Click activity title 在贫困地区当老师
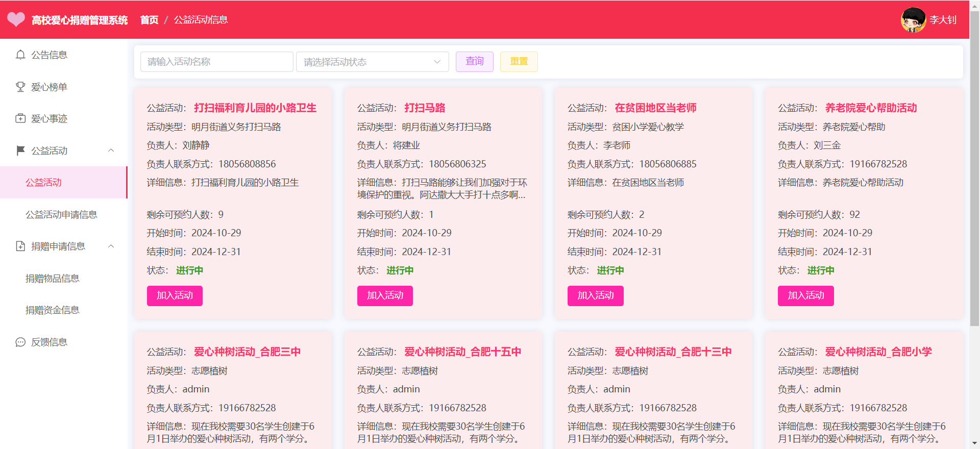 (656, 108)
